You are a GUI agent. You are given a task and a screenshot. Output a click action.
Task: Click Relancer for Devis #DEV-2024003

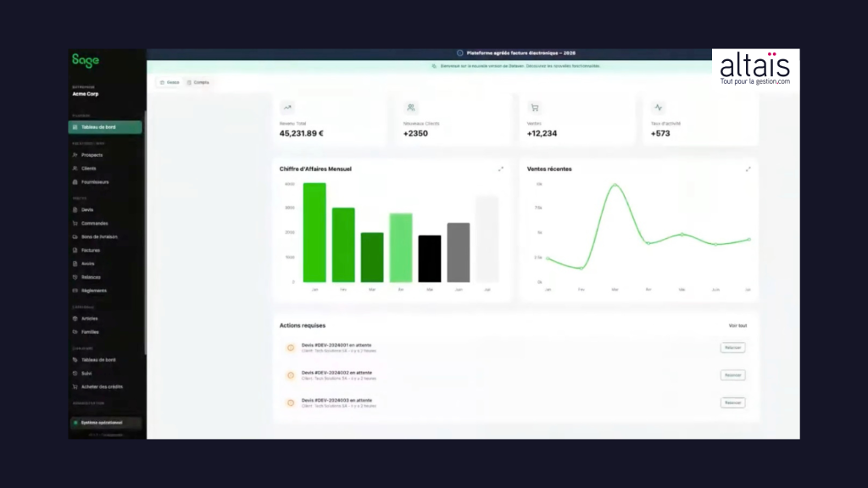732,402
